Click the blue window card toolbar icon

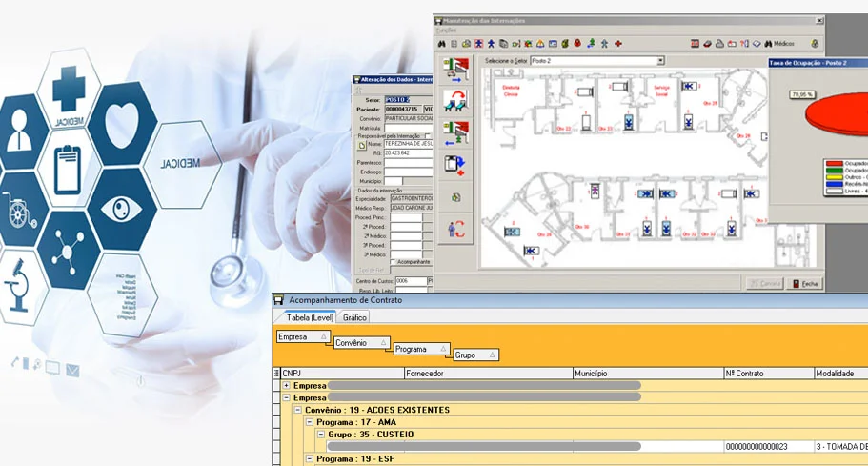tap(553, 44)
